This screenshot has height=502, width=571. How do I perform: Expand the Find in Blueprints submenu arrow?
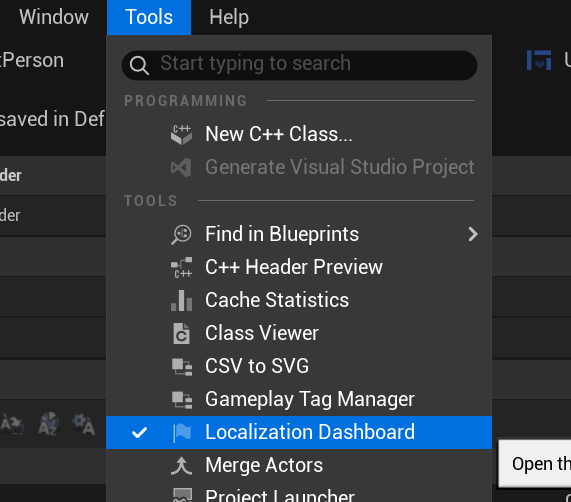(x=473, y=234)
